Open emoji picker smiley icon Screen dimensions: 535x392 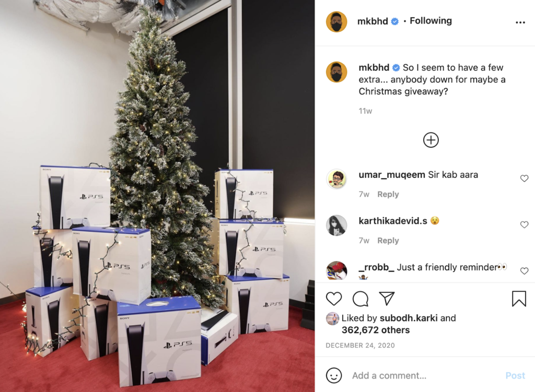[334, 375]
